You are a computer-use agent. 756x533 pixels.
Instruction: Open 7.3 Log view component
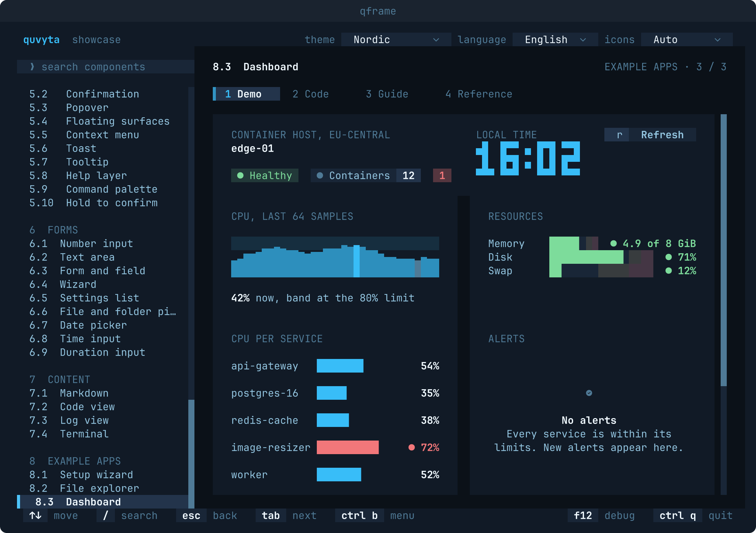click(x=103, y=420)
